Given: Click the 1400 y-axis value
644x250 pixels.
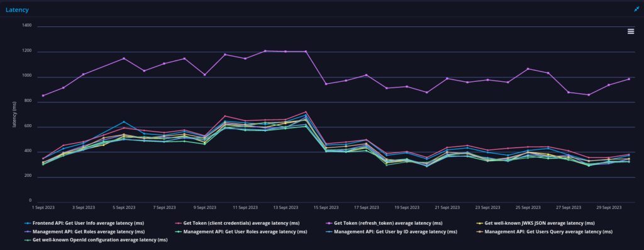Looking at the screenshot, I should tap(27, 25).
